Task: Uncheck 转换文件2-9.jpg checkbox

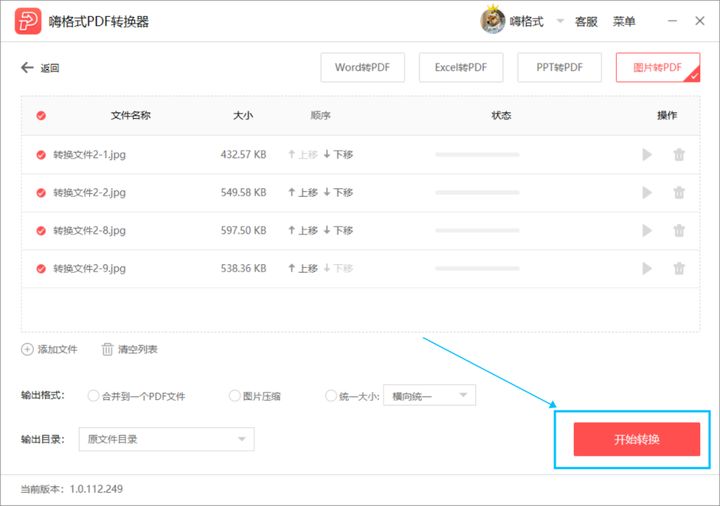Action: point(41,268)
